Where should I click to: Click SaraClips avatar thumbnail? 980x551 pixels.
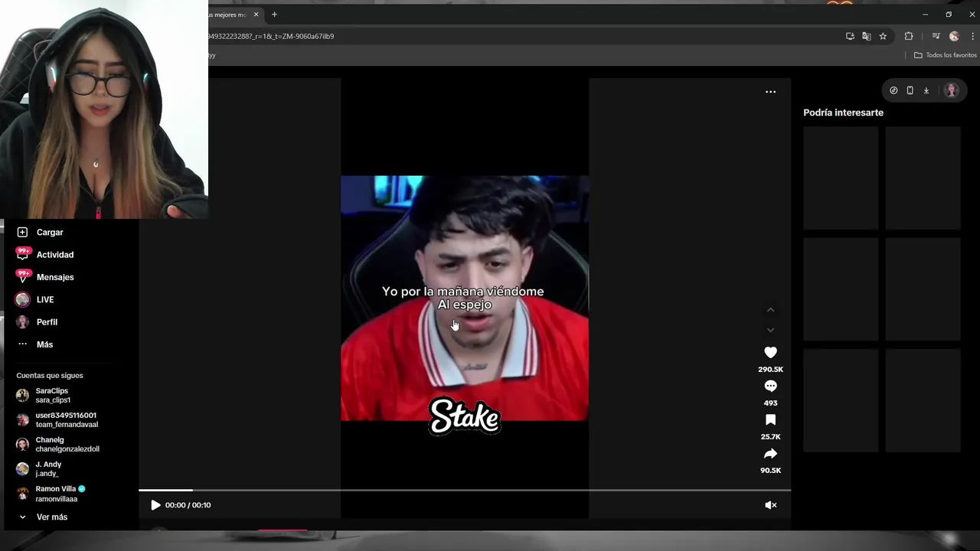click(x=22, y=395)
